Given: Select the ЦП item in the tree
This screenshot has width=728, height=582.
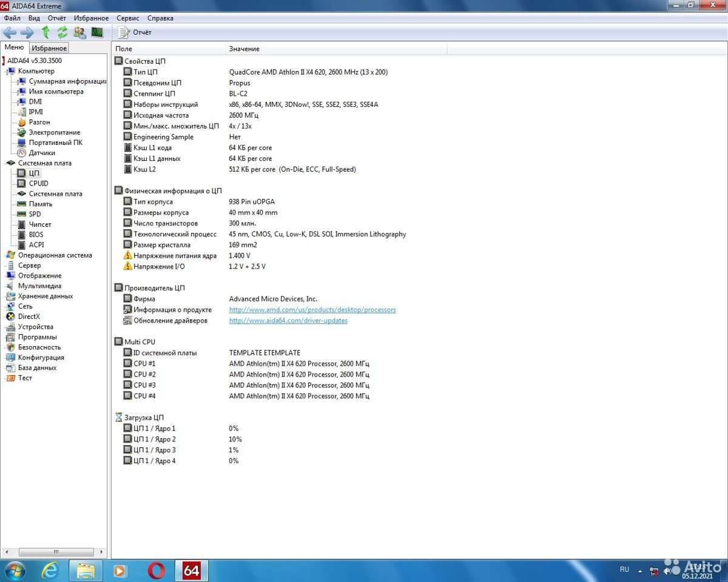Looking at the screenshot, I should [x=34, y=173].
